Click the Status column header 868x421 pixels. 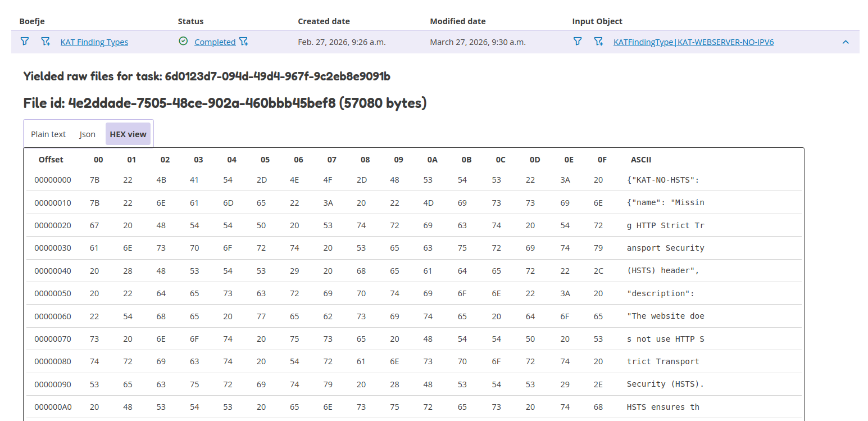click(x=190, y=21)
